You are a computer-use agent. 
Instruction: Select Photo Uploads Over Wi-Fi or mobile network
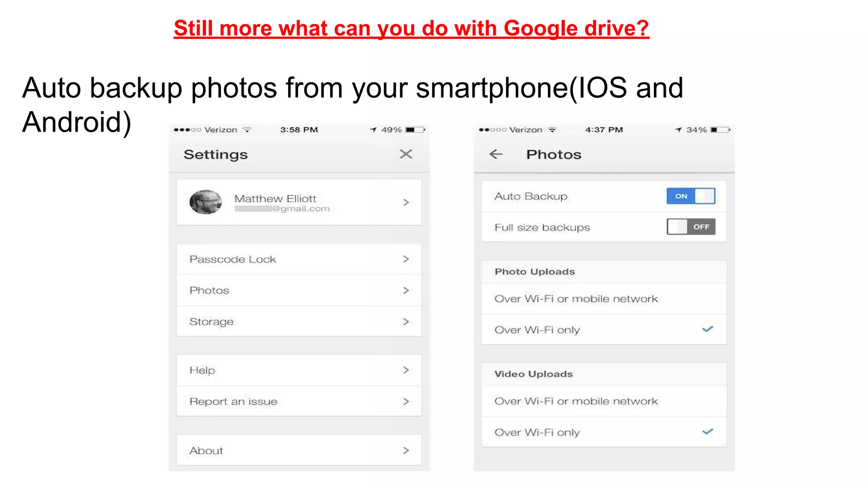point(604,299)
